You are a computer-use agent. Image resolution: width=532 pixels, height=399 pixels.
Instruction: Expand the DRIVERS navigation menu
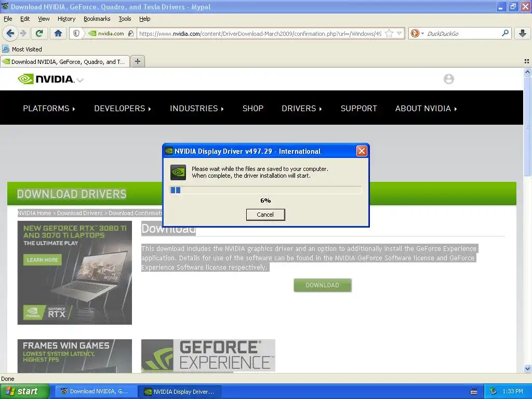[x=302, y=108]
